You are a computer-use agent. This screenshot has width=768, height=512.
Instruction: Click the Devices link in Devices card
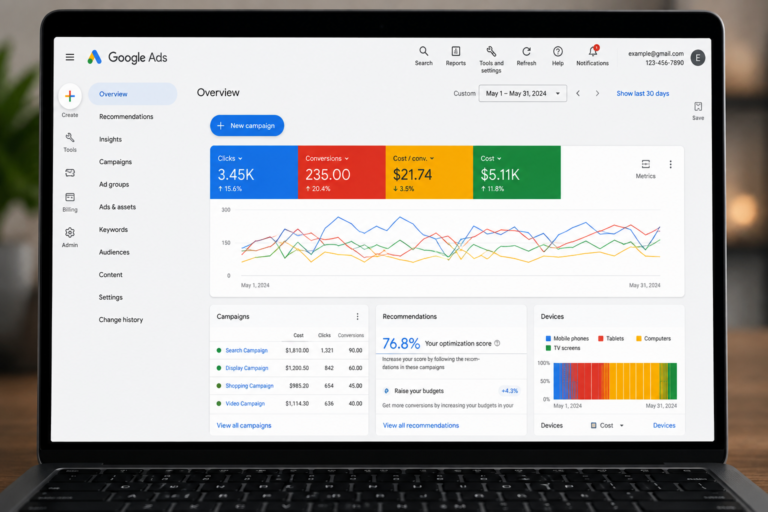(x=664, y=425)
